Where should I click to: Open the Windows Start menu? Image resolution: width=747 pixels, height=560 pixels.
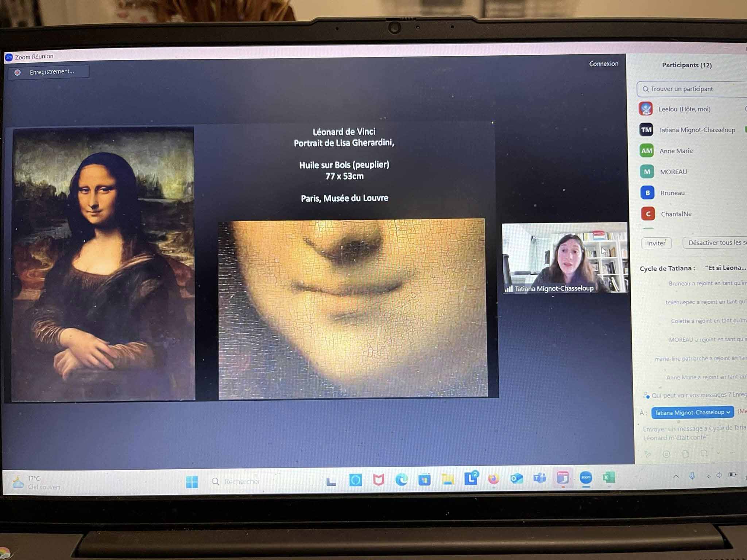[x=192, y=482]
